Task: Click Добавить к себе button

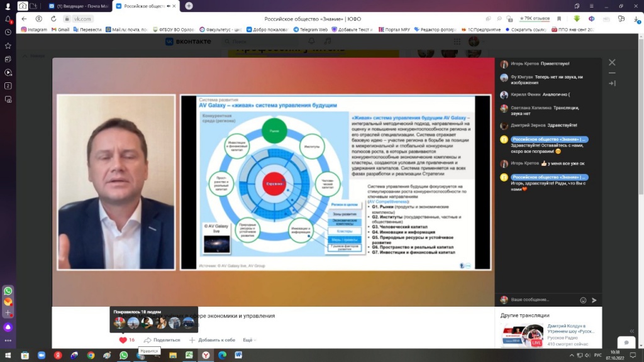Action: tap(212, 340)
